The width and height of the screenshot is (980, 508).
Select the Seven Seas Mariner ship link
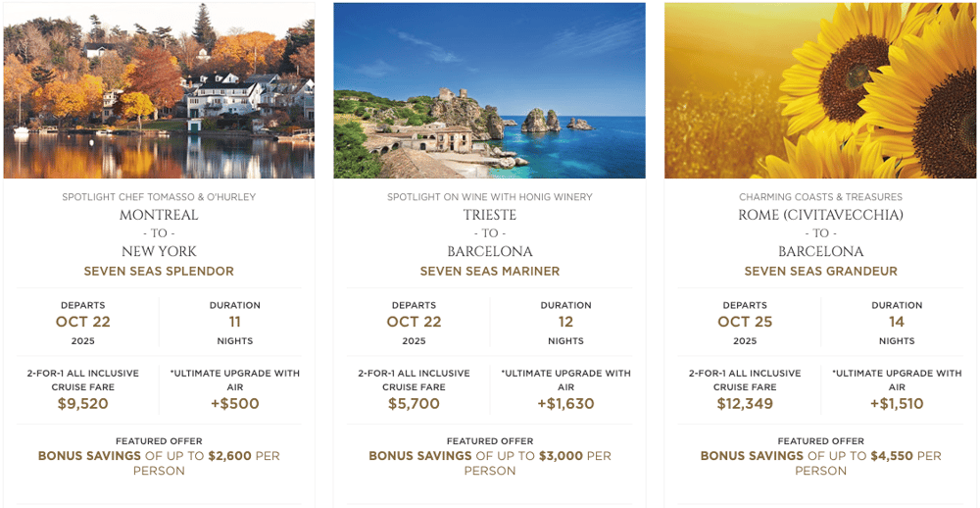(490, 272)
